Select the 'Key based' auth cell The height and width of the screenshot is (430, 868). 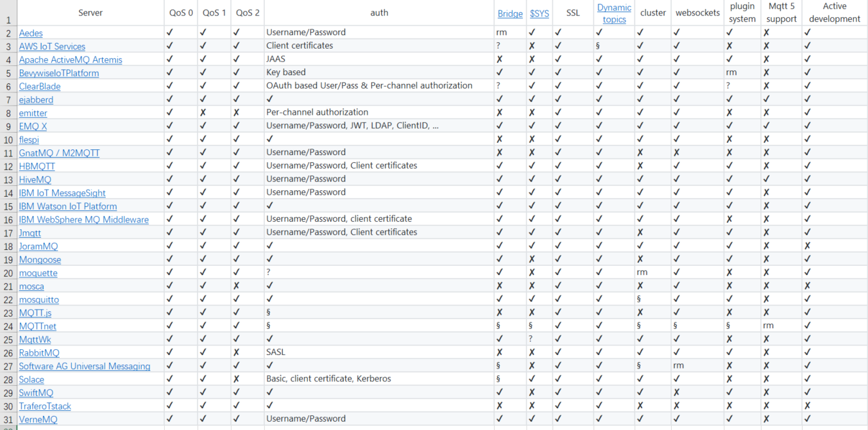(379, 72)
